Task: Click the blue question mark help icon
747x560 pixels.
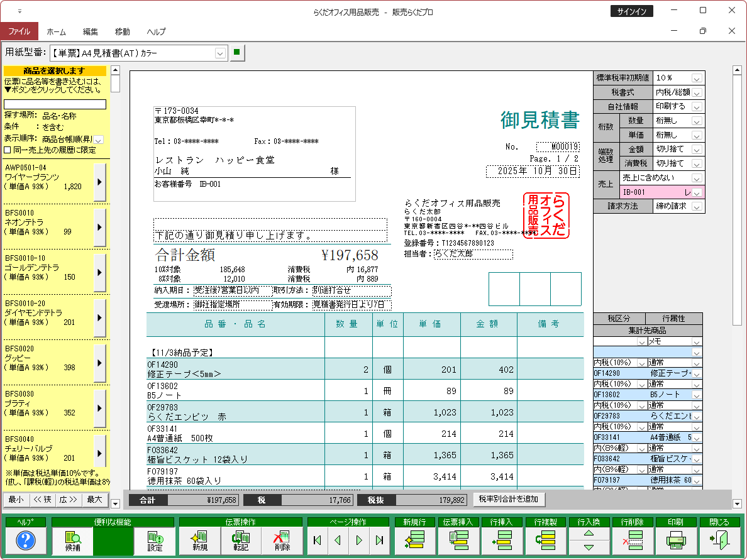Action: pyautogui.click(x=25, y=540)
